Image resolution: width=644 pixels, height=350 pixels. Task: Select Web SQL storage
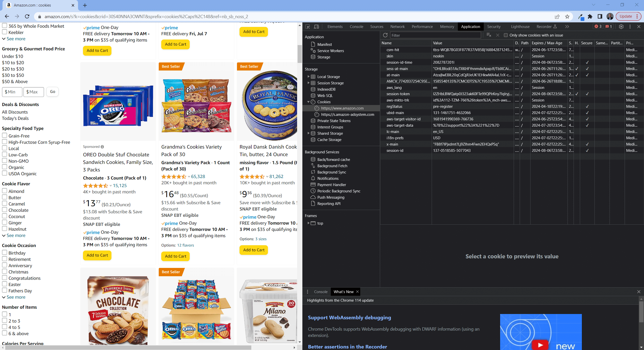pos(325,95)
